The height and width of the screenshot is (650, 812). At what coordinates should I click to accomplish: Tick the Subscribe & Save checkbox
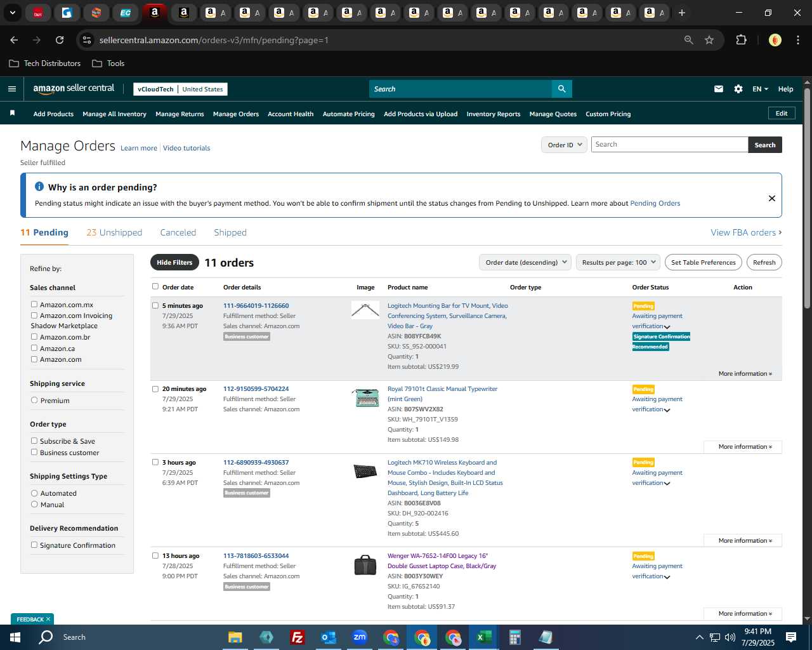(x=34, y=441)
